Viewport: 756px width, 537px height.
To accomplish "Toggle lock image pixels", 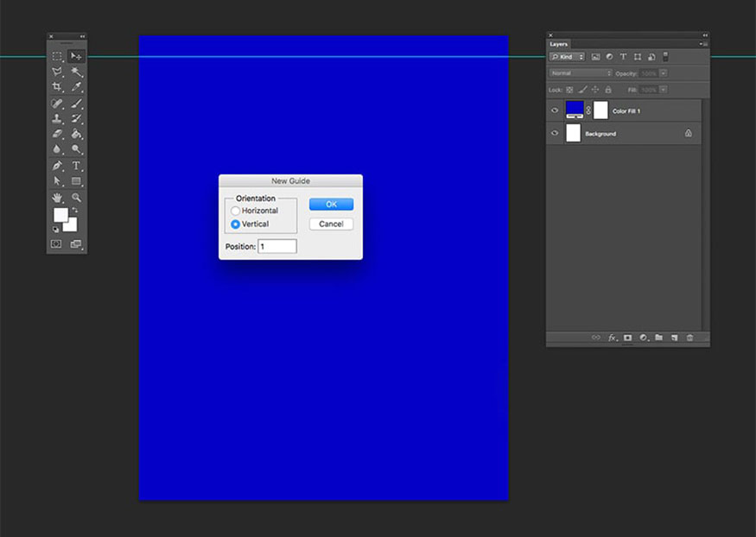I will point(582,90).
